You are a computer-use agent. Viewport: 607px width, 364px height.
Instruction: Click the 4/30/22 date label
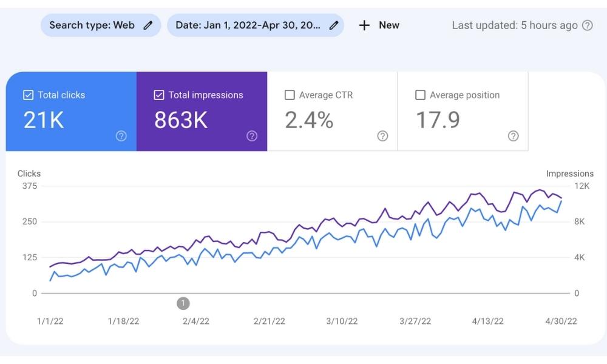tap(561, 321)
